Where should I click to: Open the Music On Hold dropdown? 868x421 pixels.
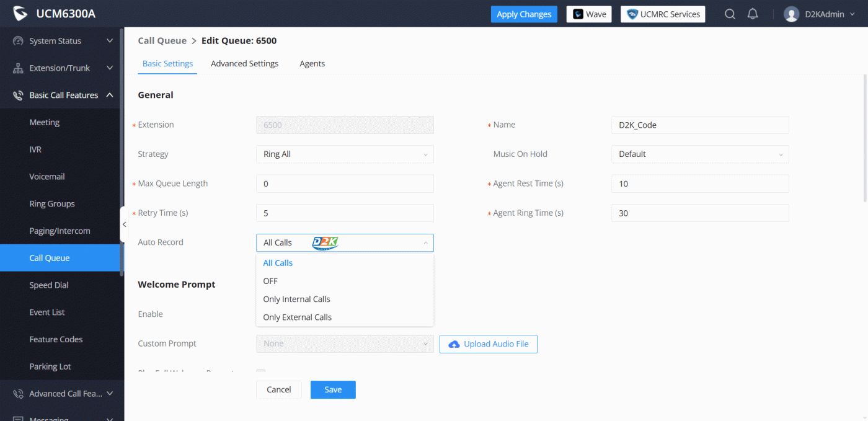click(699, 154)
